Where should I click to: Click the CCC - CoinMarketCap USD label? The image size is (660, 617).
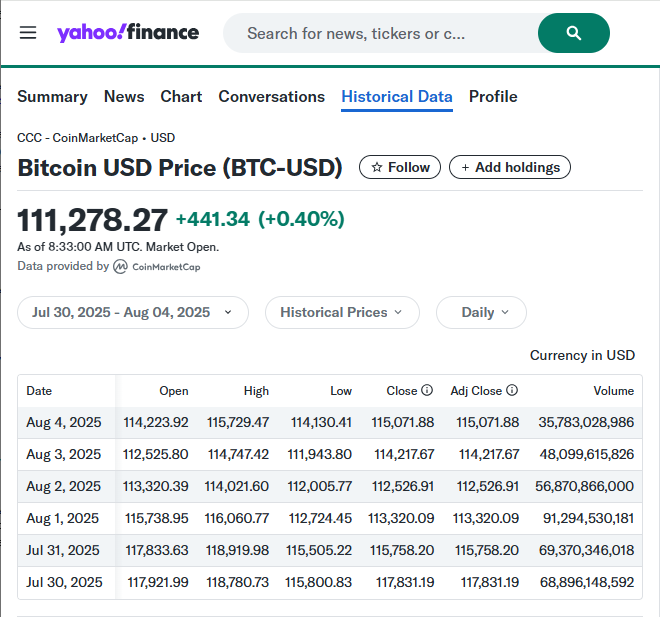(96, 138)
